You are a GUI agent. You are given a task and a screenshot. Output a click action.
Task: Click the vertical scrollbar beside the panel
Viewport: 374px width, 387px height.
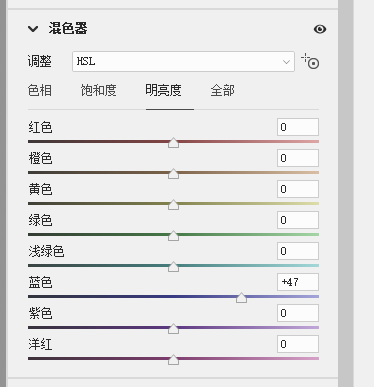click(x=346, y=193)
